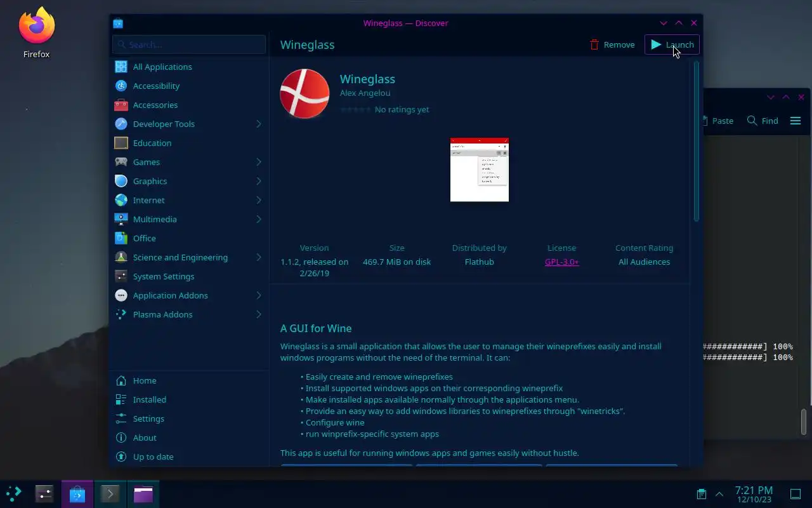Click the 'Alex Angelou' author name
The height and width of the screenshot is (508, 812).
(365, 93)
